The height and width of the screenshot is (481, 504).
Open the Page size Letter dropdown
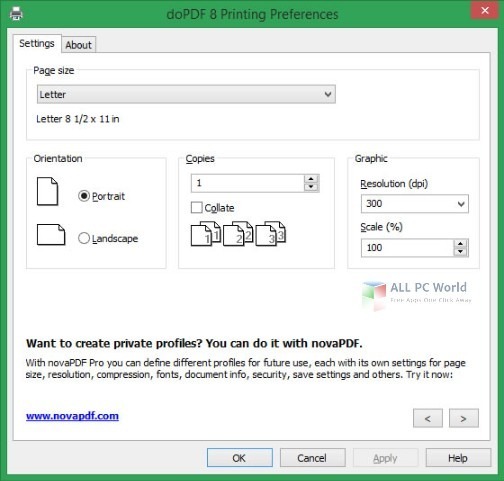point(186,94)
